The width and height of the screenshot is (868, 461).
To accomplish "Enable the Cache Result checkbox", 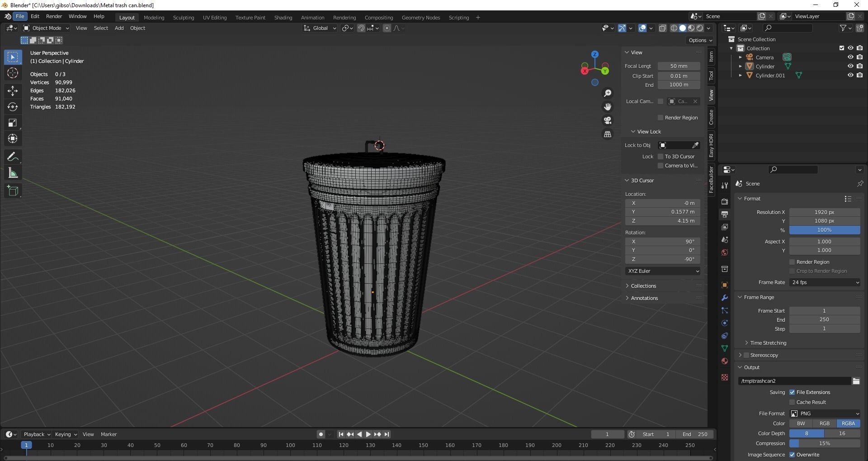I will coord(792,402).
